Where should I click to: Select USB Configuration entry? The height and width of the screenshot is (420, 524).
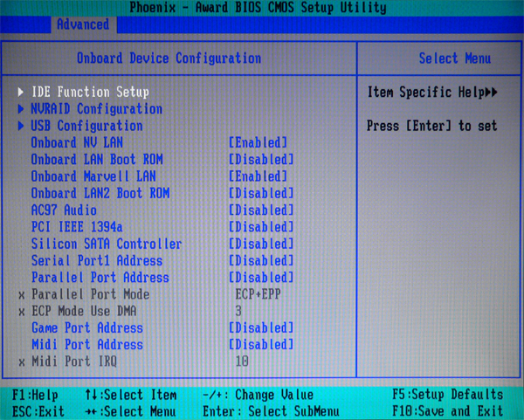point(86,126)
